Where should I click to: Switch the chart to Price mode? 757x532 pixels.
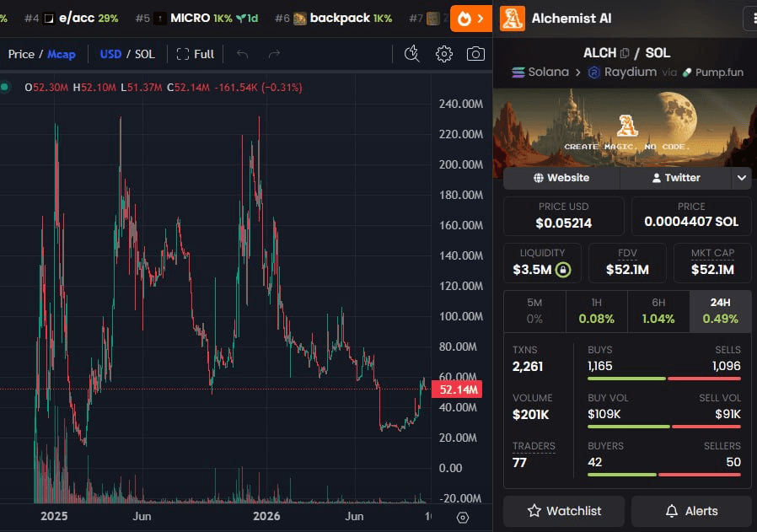(x=21, y=54)
